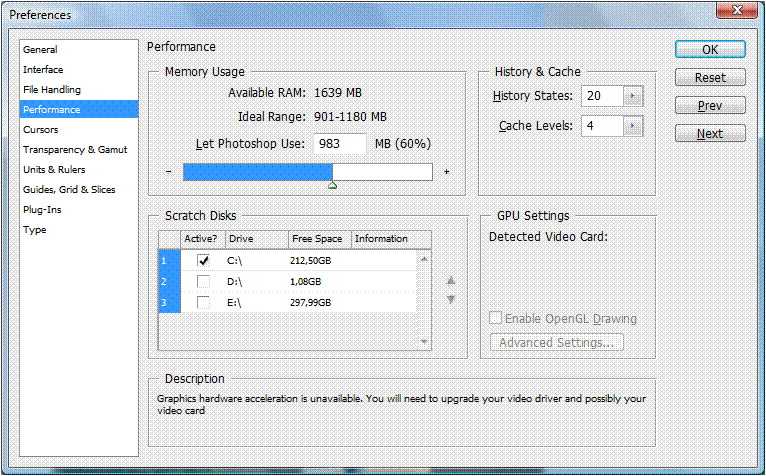The image size is (766, 476).
Task: Click the C:\ drive label
Action: coord(234,260)
